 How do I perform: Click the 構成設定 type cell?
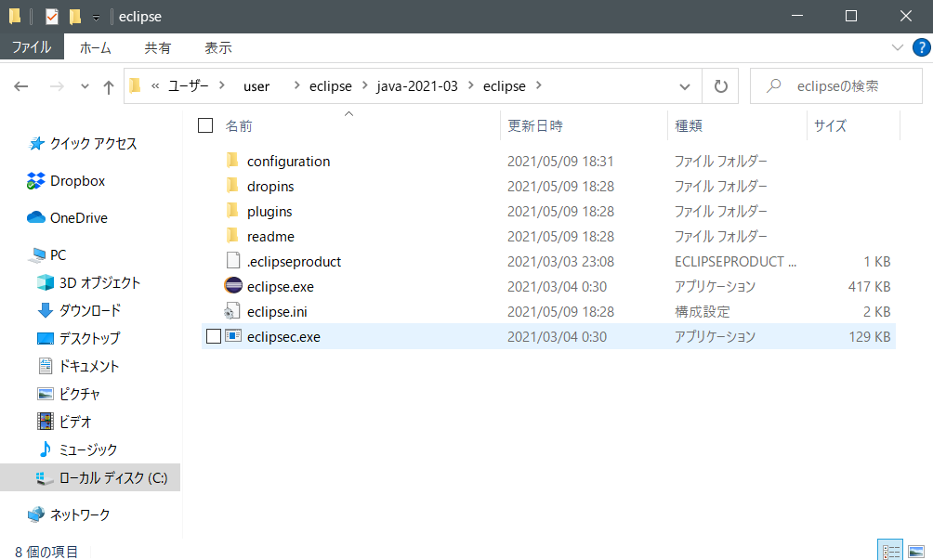click(703, 311)
